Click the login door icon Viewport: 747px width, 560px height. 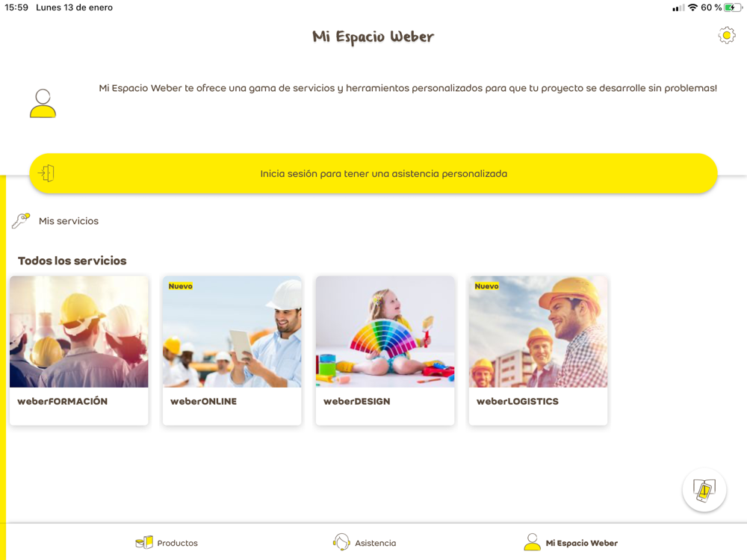pos(46,173)
